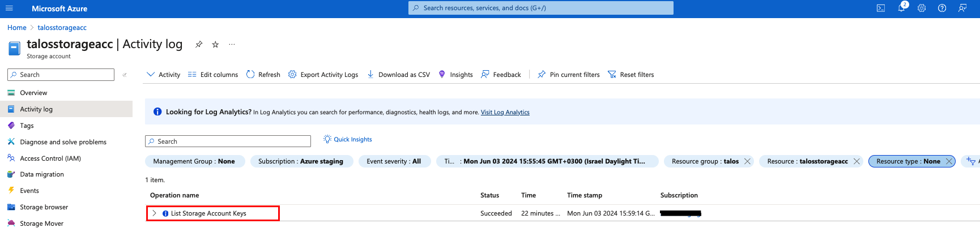This screenshot has width=980, height=232.
Task: Open Storage Mover in the sidebar
Action: point(66,224)
